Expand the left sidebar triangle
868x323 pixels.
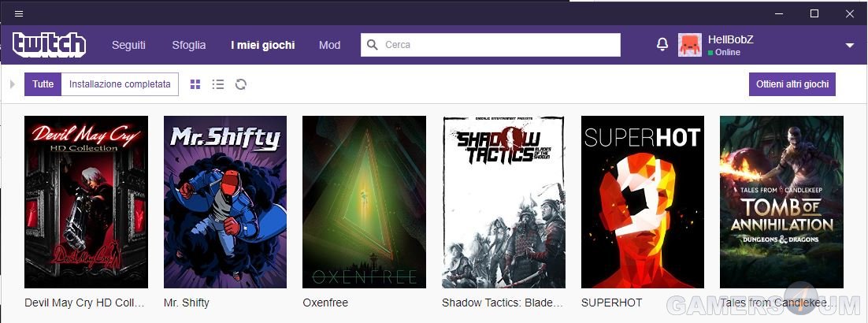(x=13, y=84)
